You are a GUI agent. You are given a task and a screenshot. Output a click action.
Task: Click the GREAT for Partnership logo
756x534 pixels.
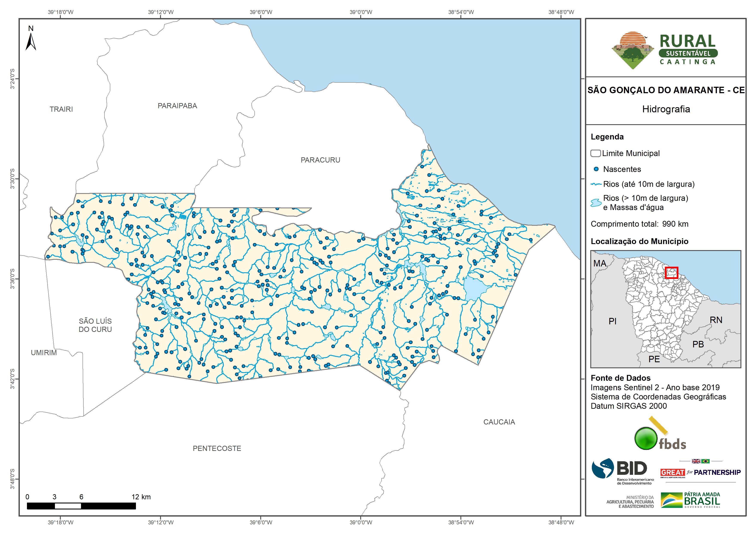pos(700,472)
